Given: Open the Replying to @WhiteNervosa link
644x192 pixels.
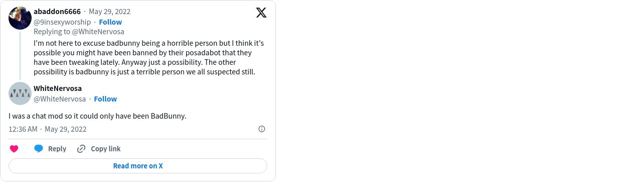Looking at the screenshot, I should [x=79, y=32].
